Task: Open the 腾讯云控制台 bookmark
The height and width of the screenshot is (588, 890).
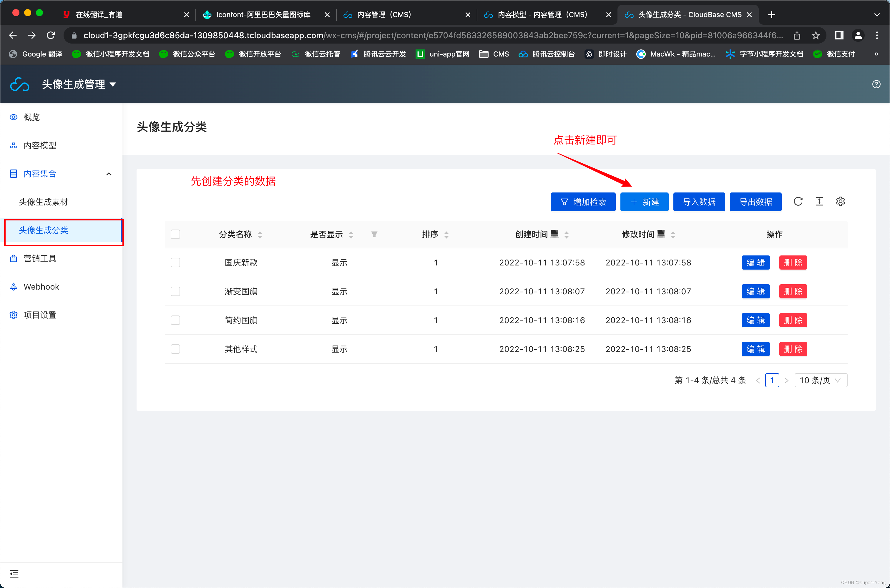Action: [547, 54]
